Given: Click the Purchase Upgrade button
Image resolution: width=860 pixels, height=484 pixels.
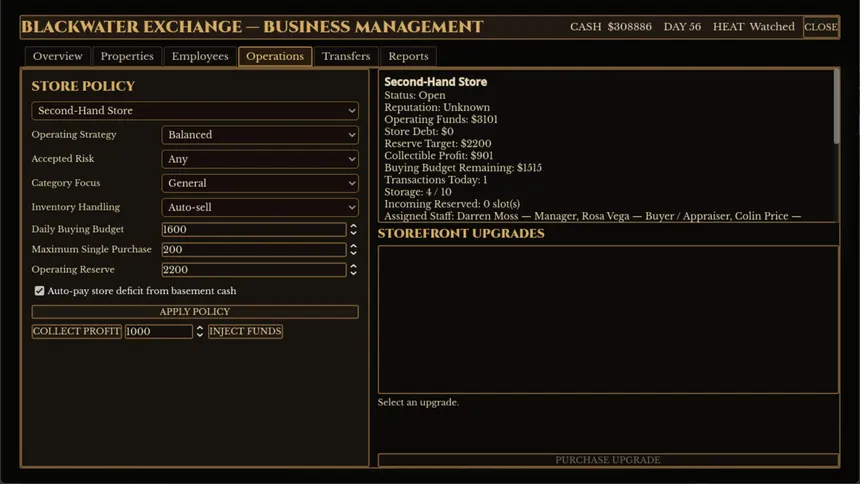Looking at the screenshot, I should 608,460.
